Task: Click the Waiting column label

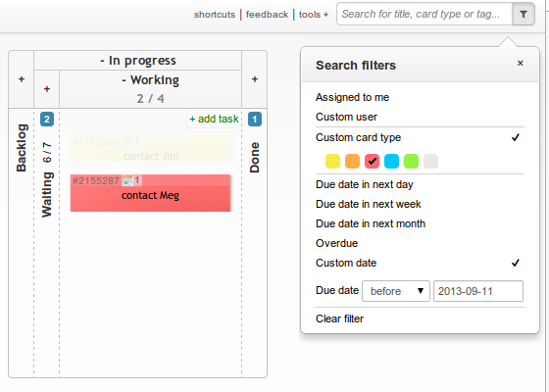Action: tap(47, 195)
